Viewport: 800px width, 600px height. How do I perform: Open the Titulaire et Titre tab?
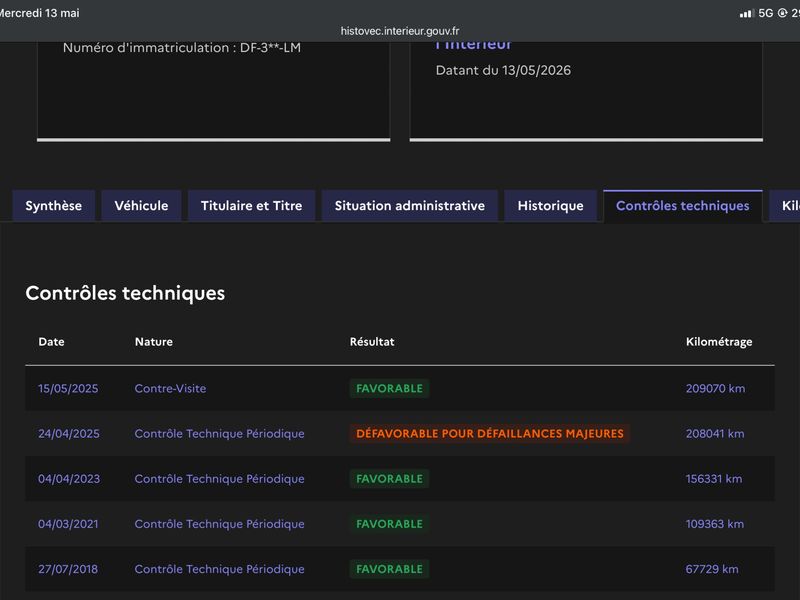tap(252, 206)
